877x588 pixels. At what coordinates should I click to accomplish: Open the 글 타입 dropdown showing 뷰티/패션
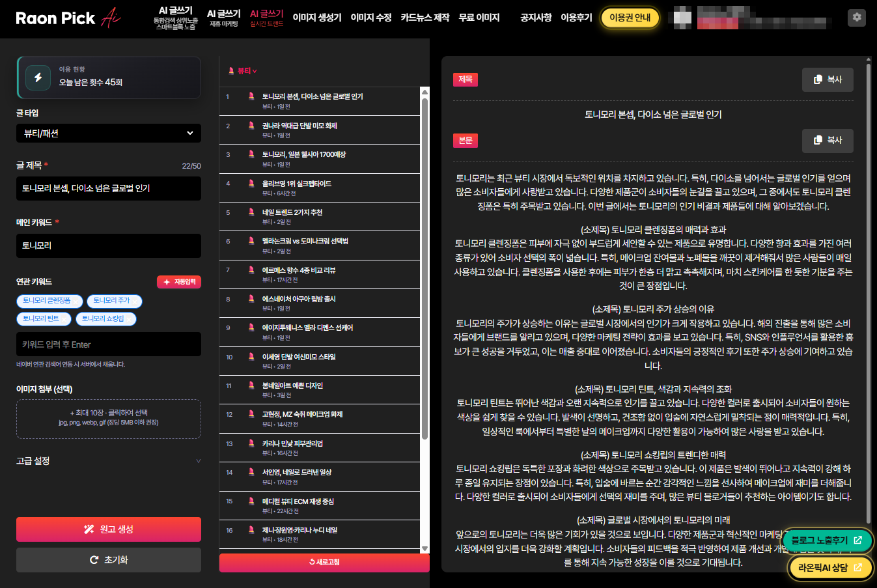108,133
